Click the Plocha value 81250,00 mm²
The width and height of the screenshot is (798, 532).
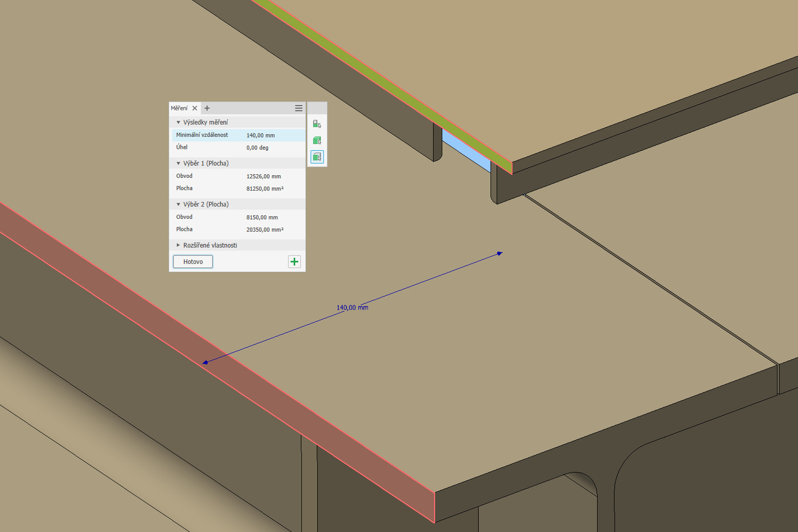point(264,189)
